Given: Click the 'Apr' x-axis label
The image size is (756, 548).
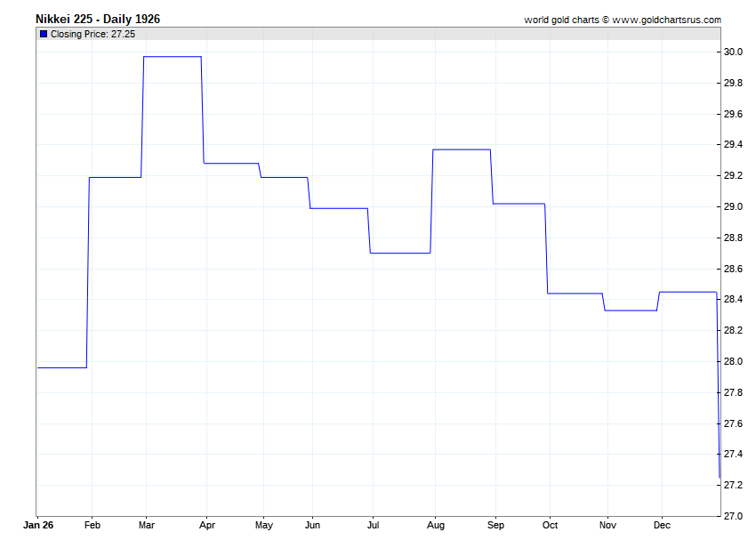Looking at the screenshot, I should [x=207, y=525].
